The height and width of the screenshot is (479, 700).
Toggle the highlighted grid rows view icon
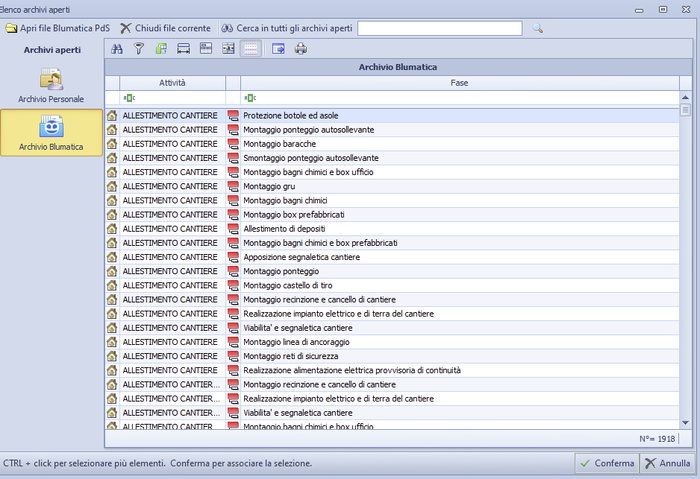252,48
